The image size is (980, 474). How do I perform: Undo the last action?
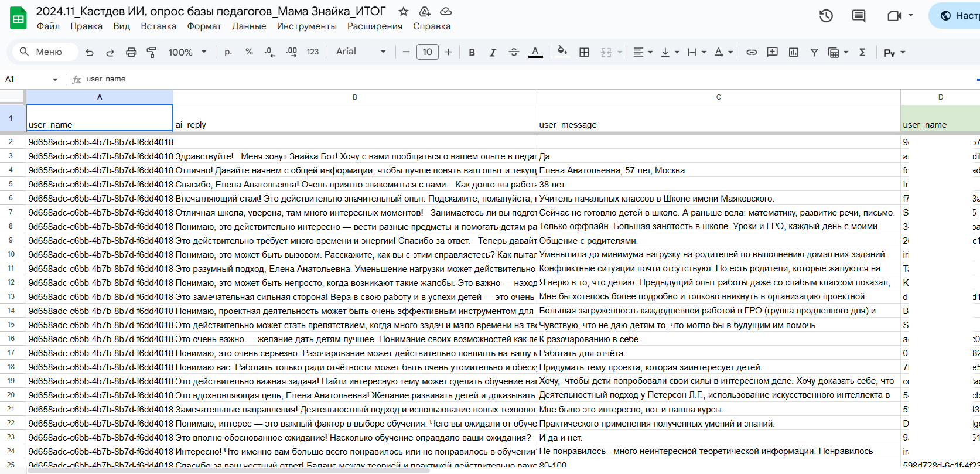click(90, 52)
